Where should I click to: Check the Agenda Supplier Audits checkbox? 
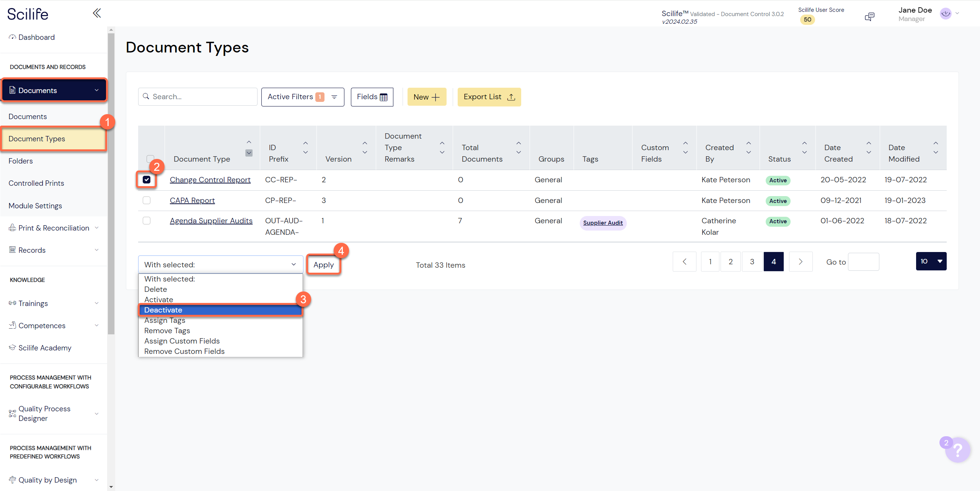[147, 221]
